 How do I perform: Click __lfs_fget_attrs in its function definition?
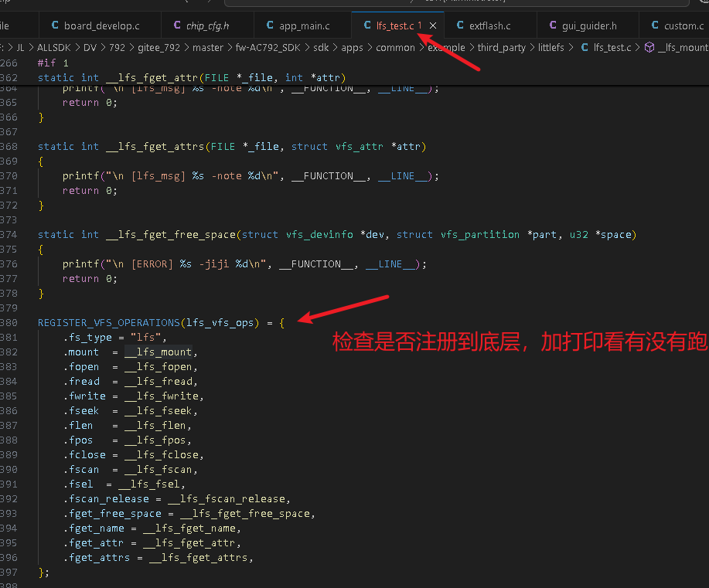155,147
